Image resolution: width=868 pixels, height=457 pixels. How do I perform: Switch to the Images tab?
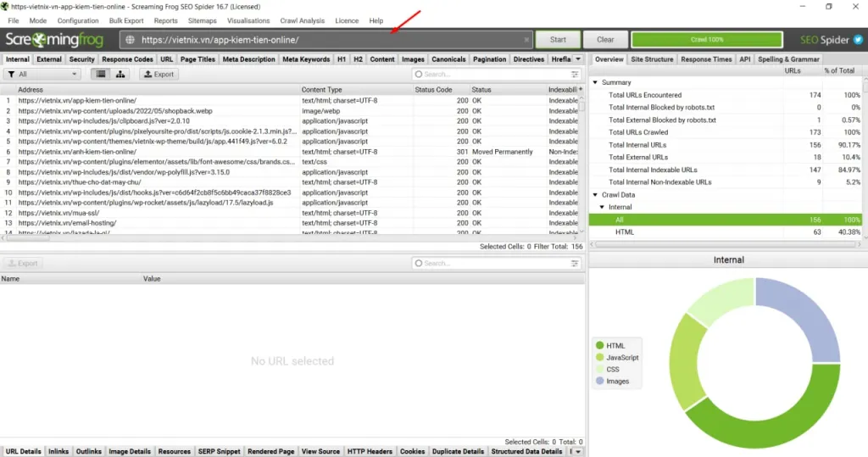(413, 59)
